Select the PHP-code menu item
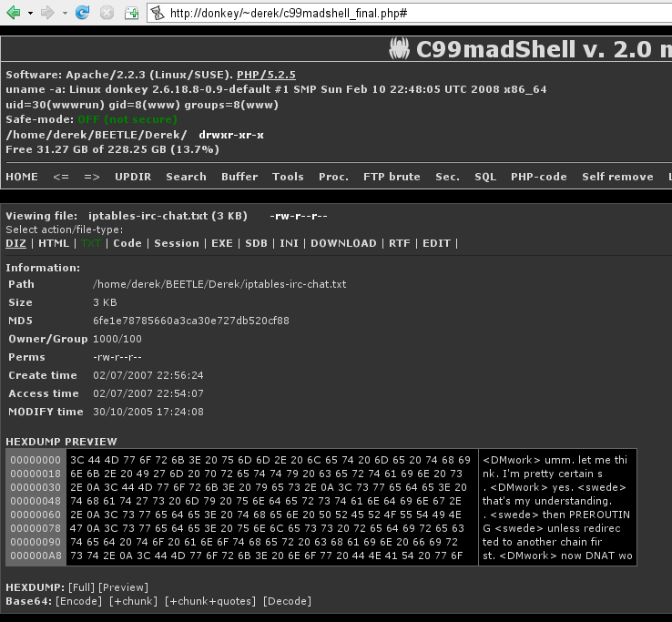The height and width of the screenshot is (622, 672). point(538,177)
